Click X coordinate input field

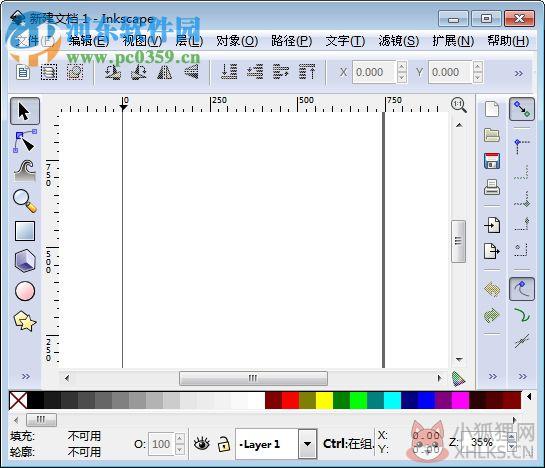point(374,72)
